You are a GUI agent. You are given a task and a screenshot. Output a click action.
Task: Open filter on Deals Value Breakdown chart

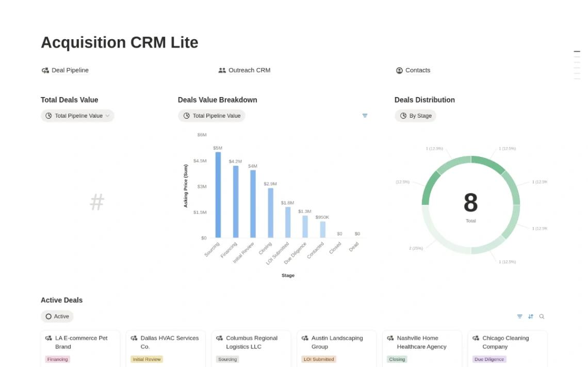point(365,116)
